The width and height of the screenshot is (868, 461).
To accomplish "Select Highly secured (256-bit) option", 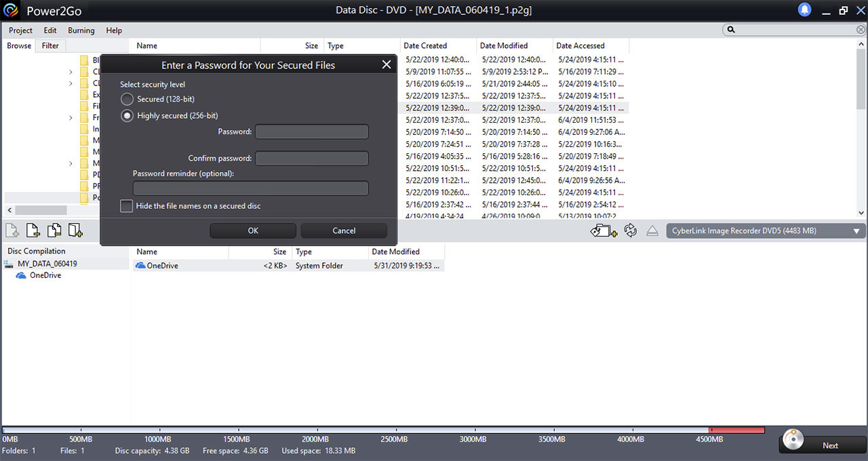I will pyautogui.click(x=127, y=115).
